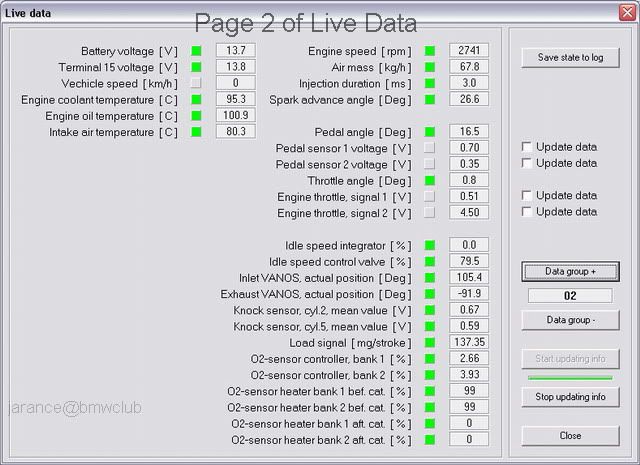Click Battery voltage value 13.7
Image resolution: width=640 pixels, height=465 pixels.
[x=236, y=50]
